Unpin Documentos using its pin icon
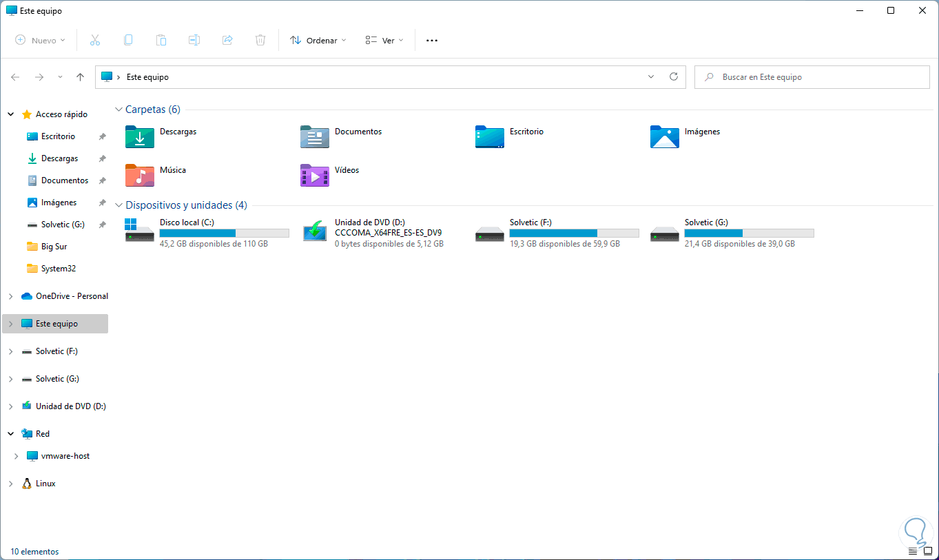This screenshot has width=939, height=560. (x=102, y=180)
